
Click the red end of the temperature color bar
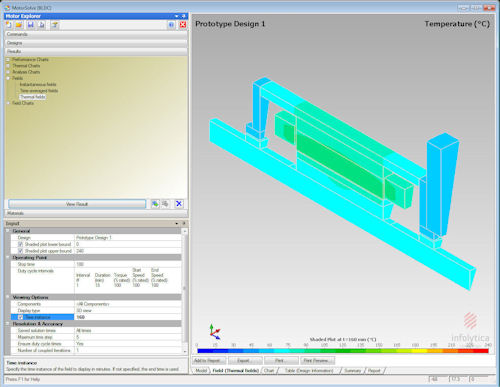pos(480,351)
